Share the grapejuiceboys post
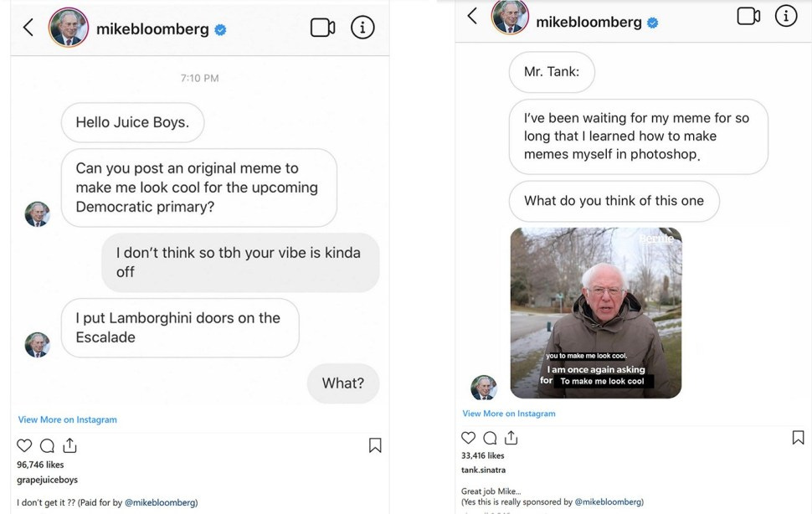Viewport: 812px width, 514px height. (x=70, y=445)
